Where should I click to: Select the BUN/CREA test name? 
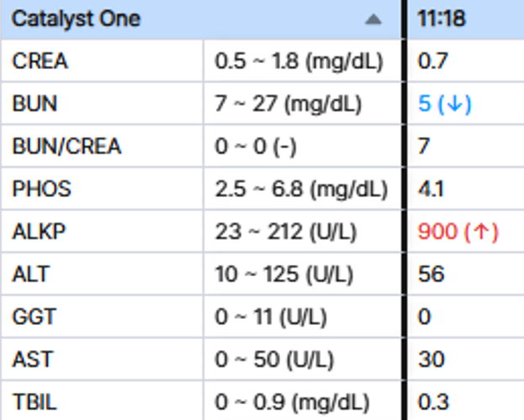(x=66, y=146)
